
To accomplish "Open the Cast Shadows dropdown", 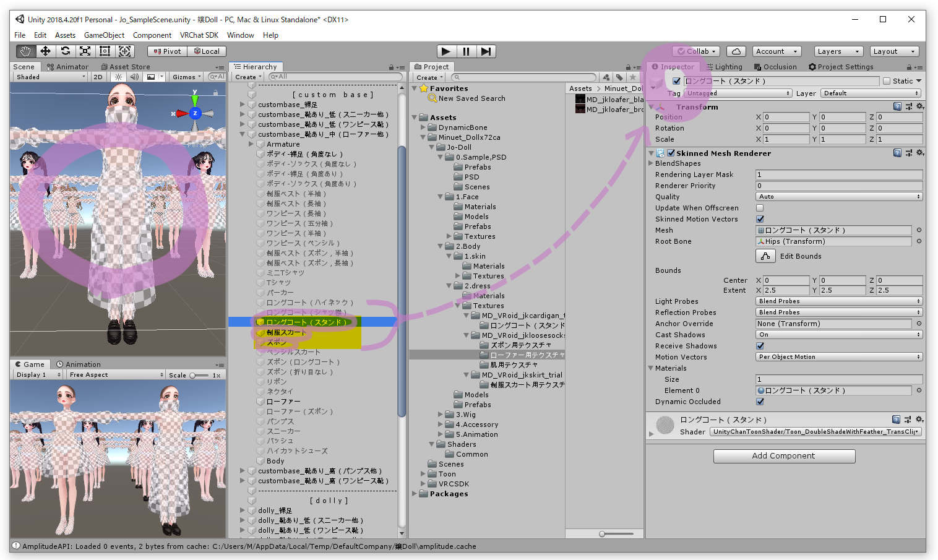I will [x=839, y=335].
